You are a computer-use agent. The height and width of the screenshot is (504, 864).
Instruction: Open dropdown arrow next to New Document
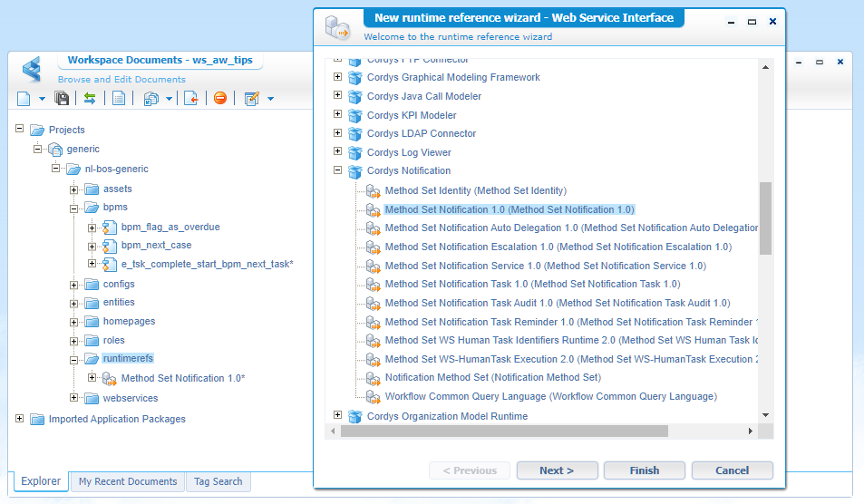[x=40, y=99]
